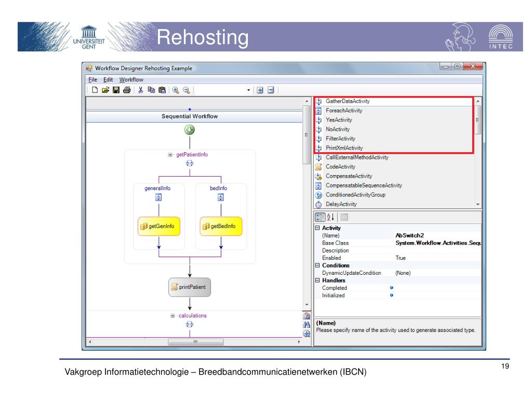This screenshot has height=399, width=532.
Task: Click the Save floppy disk icon
Action: tap(116, 90)
